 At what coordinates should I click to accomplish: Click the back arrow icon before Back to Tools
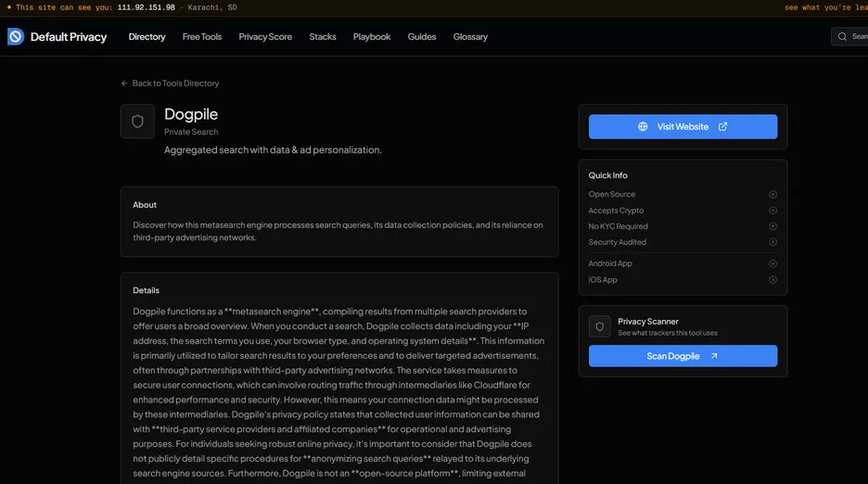[124, 83]
